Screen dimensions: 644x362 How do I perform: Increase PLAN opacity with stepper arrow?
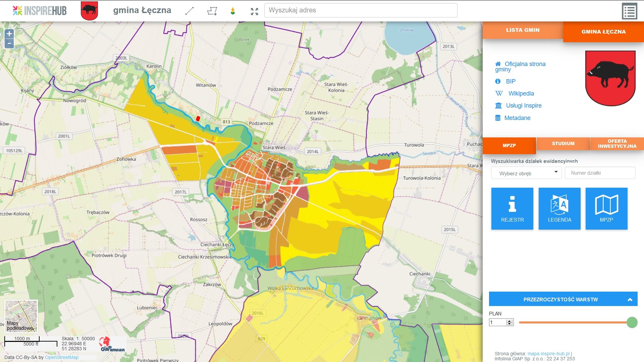coord(509,321)
